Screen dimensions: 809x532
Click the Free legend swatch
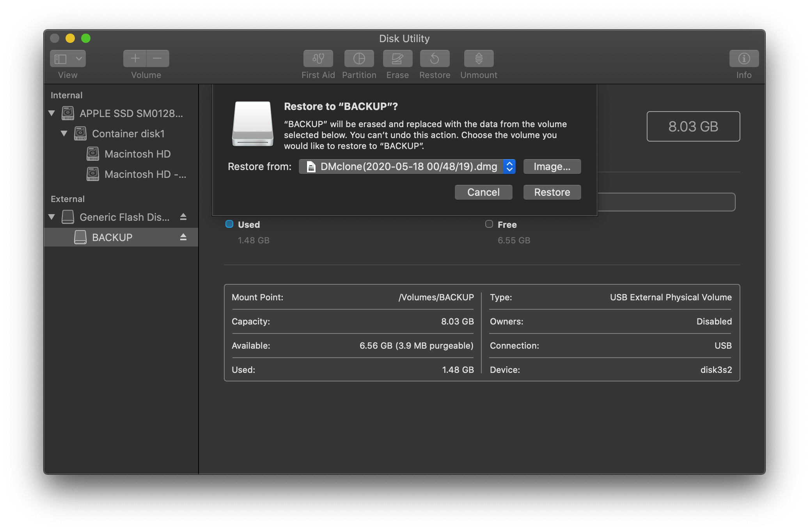(489, 224)
